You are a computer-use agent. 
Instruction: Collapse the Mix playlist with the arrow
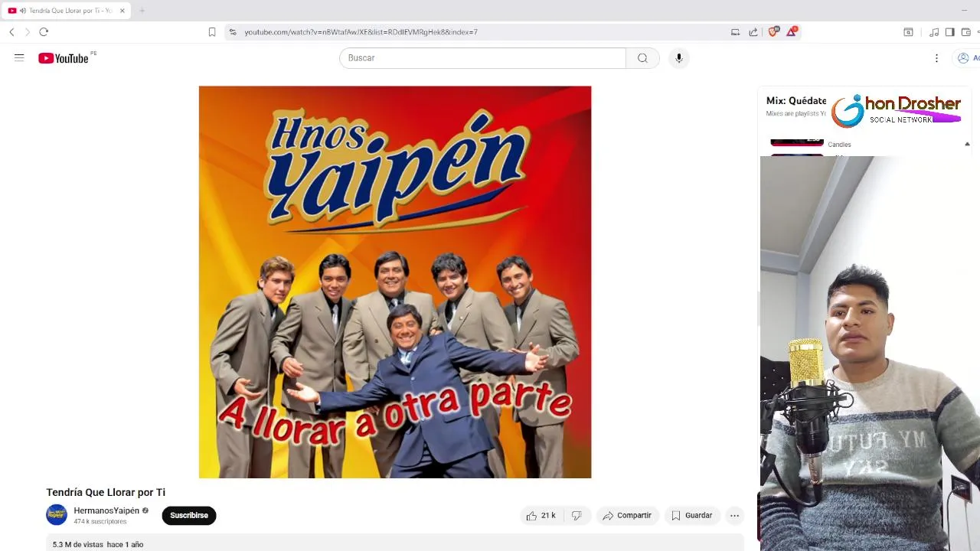[967, 144]
